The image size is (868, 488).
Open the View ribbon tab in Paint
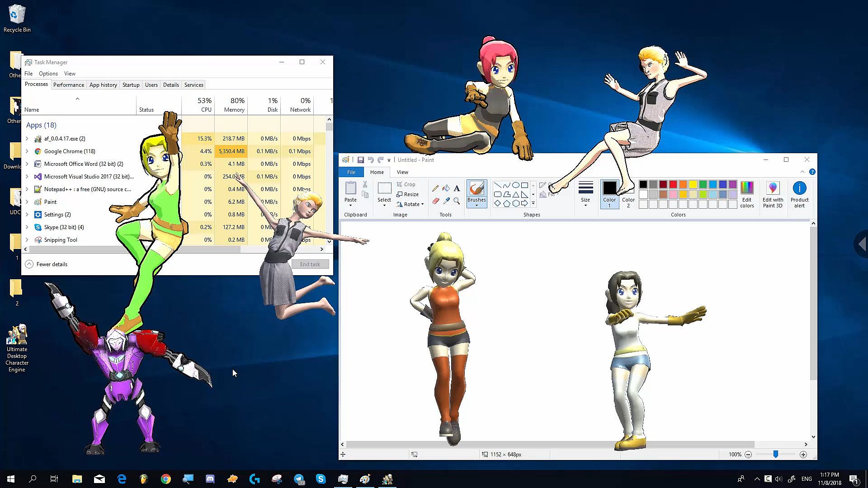coord(402,172)
